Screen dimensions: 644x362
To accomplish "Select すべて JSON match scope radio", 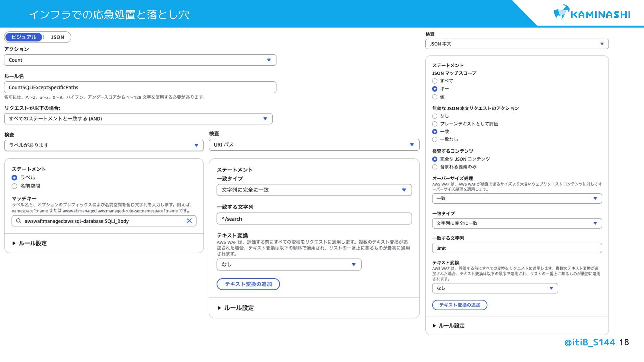I will 435,81.
